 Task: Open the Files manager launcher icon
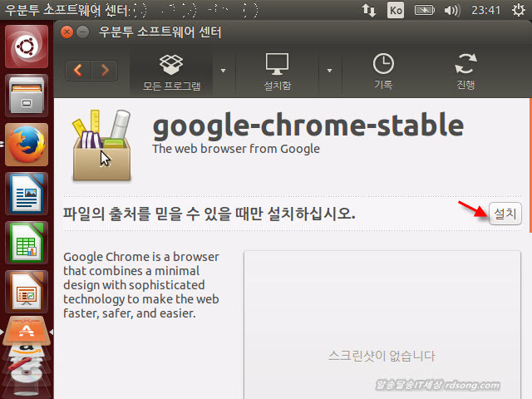27,96
